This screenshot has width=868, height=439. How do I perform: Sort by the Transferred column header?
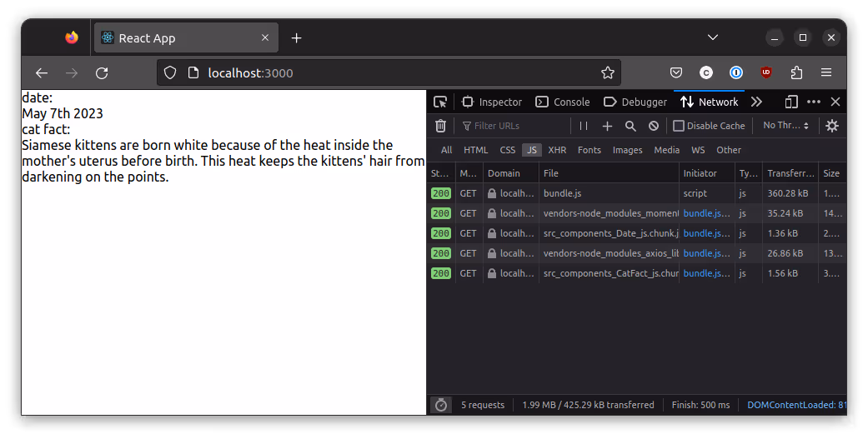[x=790, y=173]
